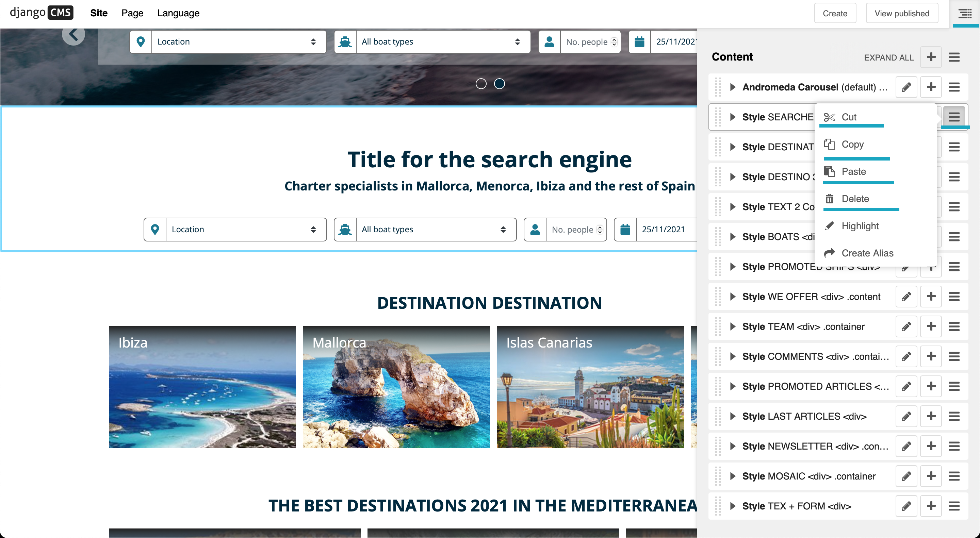The width and height of the screenshot is (980, 538).
Task: Open the Page menu
Action: (132, 13)
